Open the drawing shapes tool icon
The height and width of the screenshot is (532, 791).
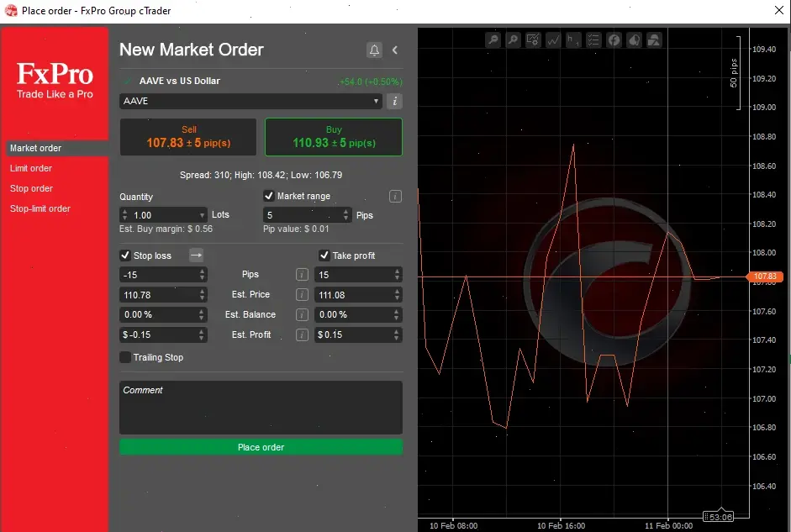pos(655,40)
